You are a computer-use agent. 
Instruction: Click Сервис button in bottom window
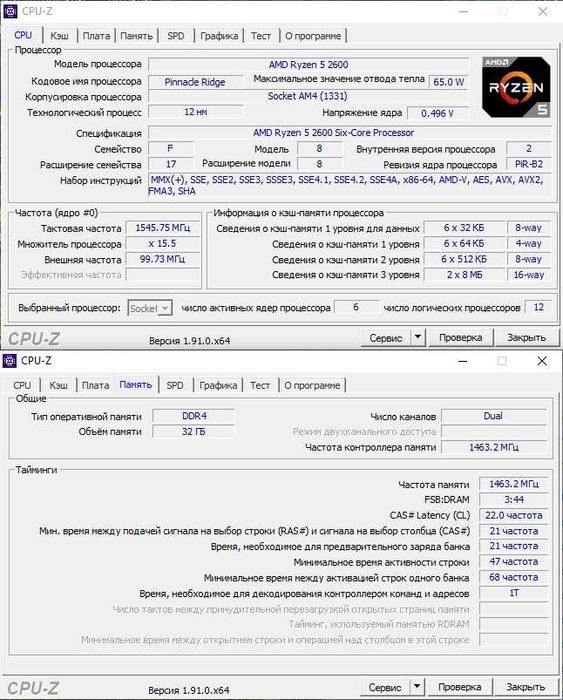tap(385, 687)
